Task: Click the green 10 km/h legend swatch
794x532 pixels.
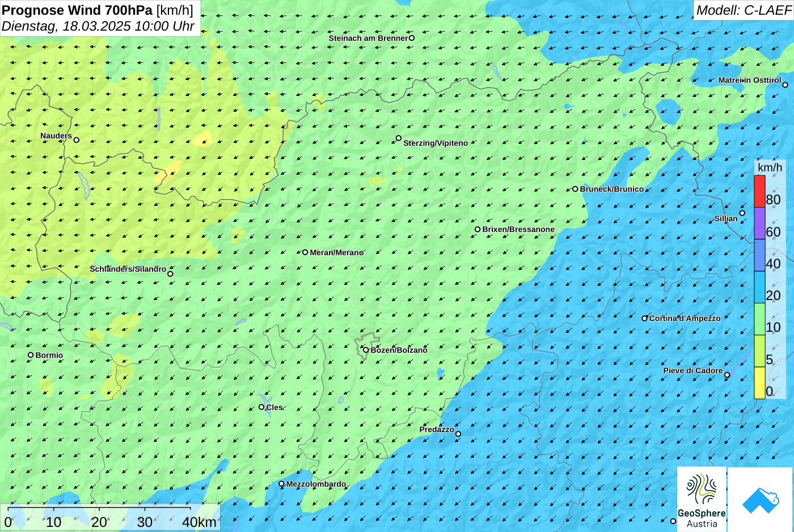Action: tap(759, 319)
